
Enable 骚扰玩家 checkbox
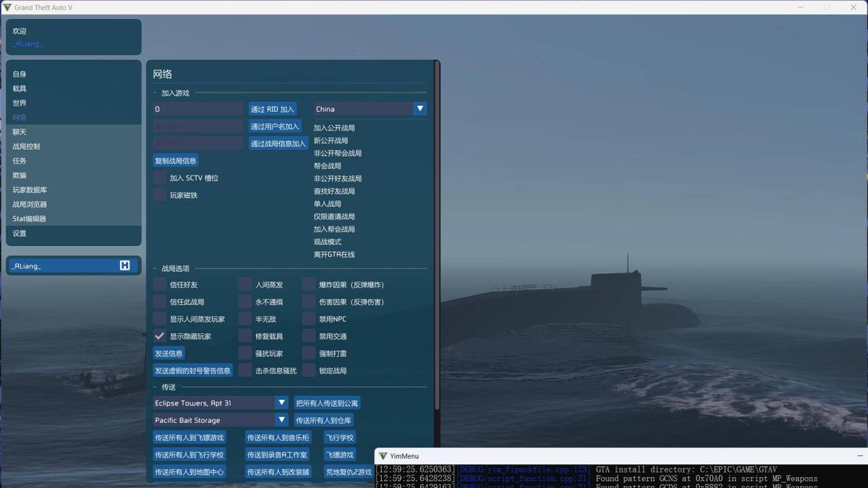245,353
